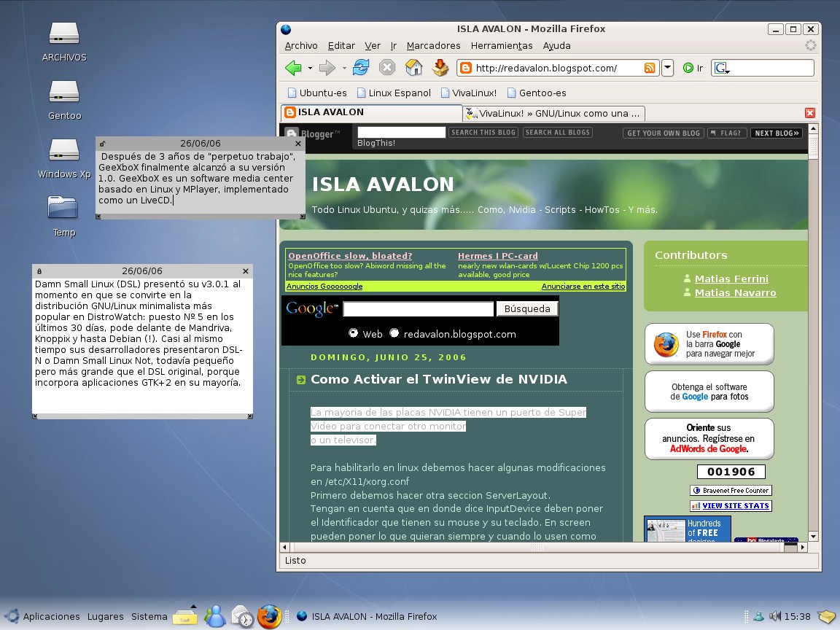
Task: Open the Marcadores menu
Action: (433, 45)
